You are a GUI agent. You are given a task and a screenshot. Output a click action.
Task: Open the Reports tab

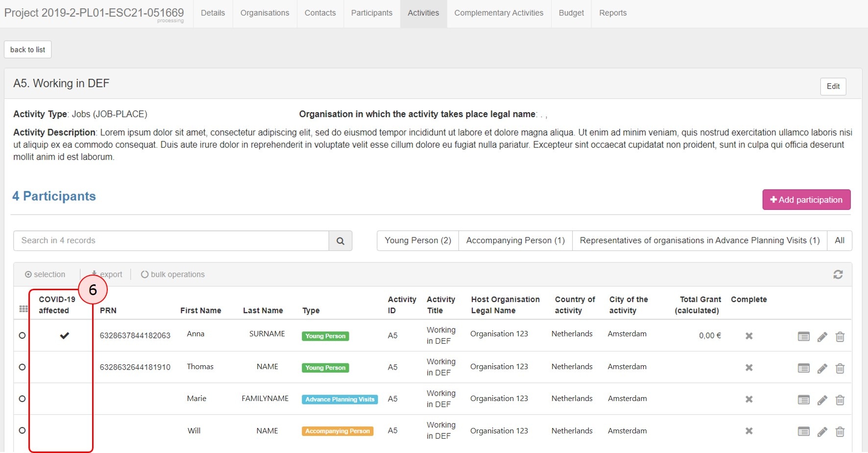tap(613, 13)
